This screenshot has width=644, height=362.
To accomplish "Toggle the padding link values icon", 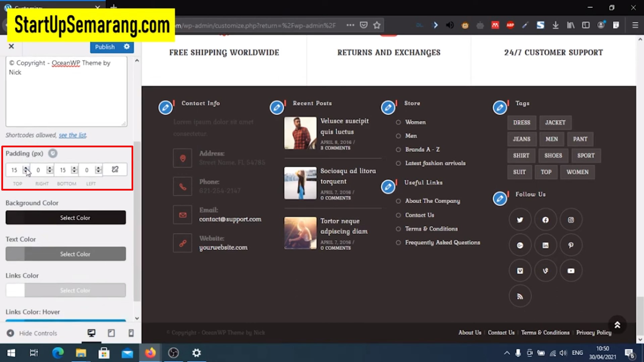I will 115,169.
